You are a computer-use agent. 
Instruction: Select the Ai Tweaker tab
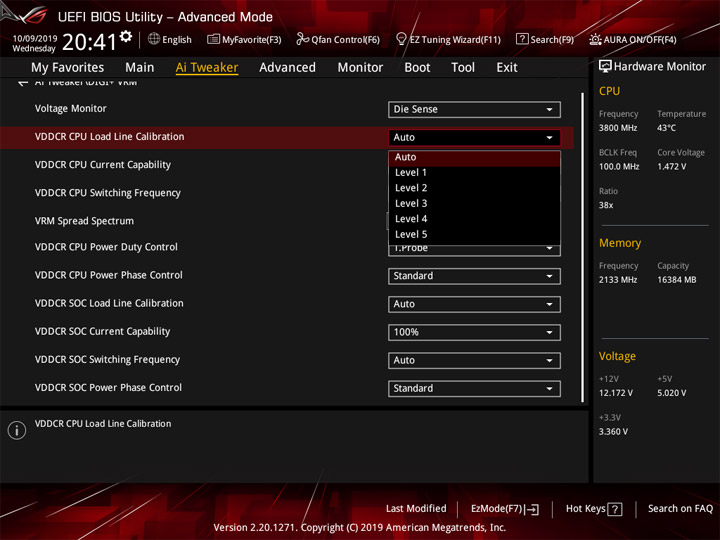[x=207, y=68]
